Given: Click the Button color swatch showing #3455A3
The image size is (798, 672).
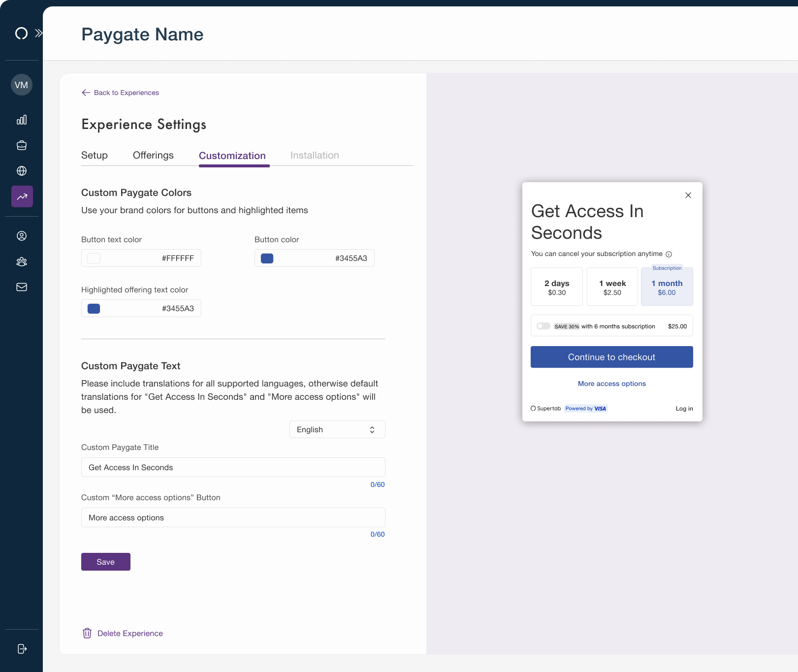Looking at the screenshot, I should coord(267,257).
